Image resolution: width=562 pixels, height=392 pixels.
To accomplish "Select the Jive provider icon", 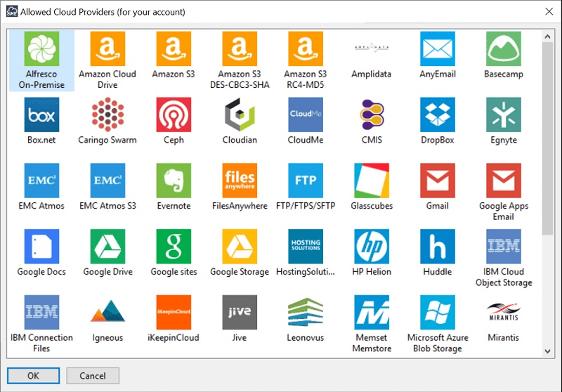I will click(240, 313).
